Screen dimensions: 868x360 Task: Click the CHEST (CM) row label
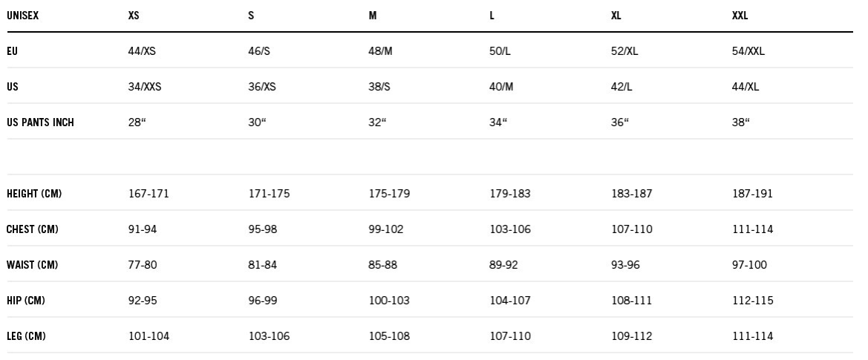32,229
